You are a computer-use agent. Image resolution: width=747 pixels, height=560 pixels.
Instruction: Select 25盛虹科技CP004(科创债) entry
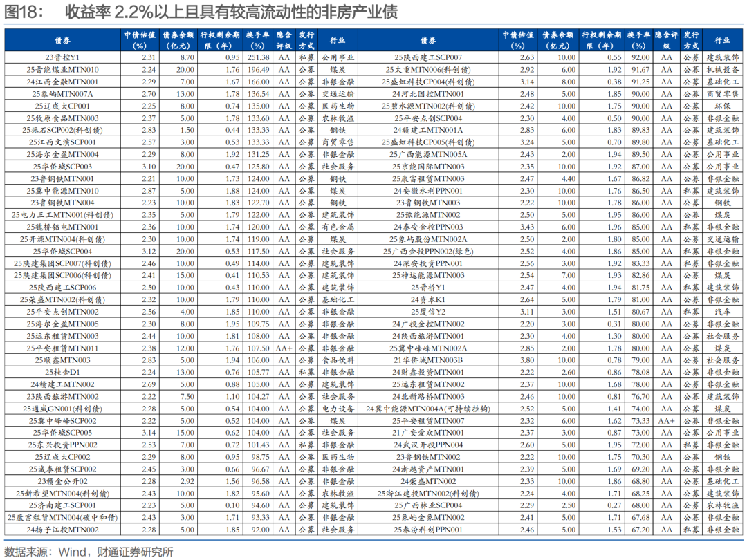pyautogui.click(x=428, y=82)
